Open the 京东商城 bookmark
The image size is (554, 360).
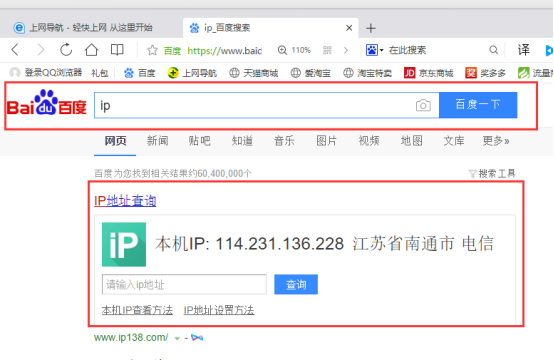click(429, 73)
